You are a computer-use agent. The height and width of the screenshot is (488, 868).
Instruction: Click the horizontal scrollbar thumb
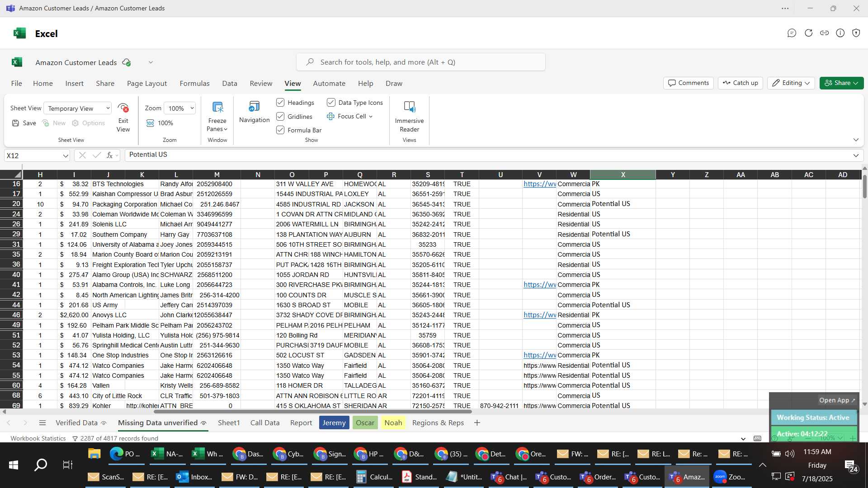click(x=313, y=412)
